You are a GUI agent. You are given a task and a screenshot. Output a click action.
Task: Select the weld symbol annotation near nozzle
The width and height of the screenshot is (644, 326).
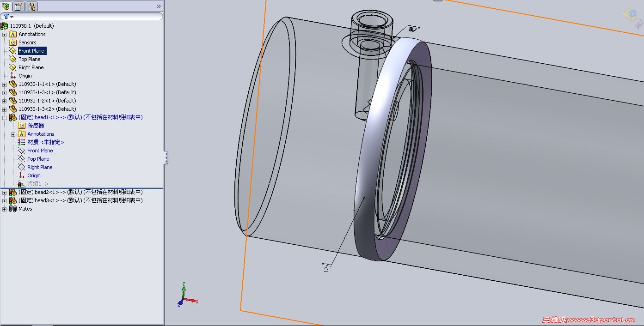click(x=413, y=29)
